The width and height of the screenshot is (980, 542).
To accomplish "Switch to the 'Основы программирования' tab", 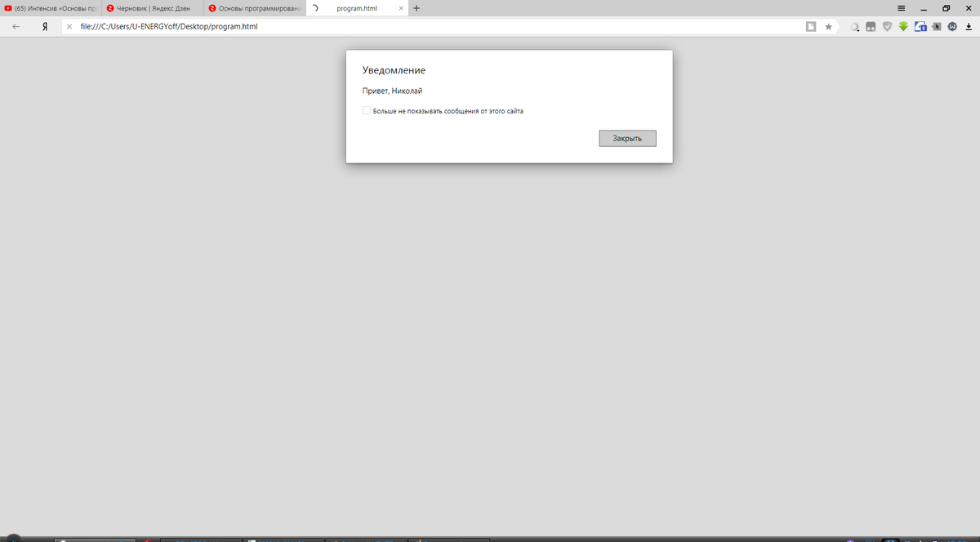I will (254, 8).
